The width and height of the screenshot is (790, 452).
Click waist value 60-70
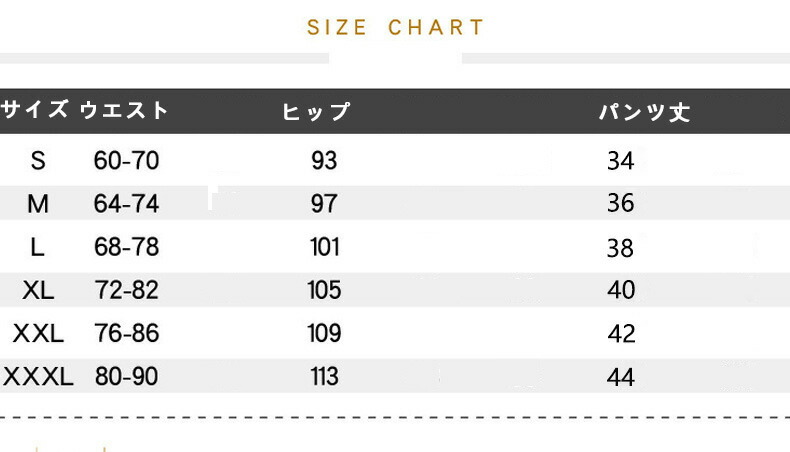[127, 160]
